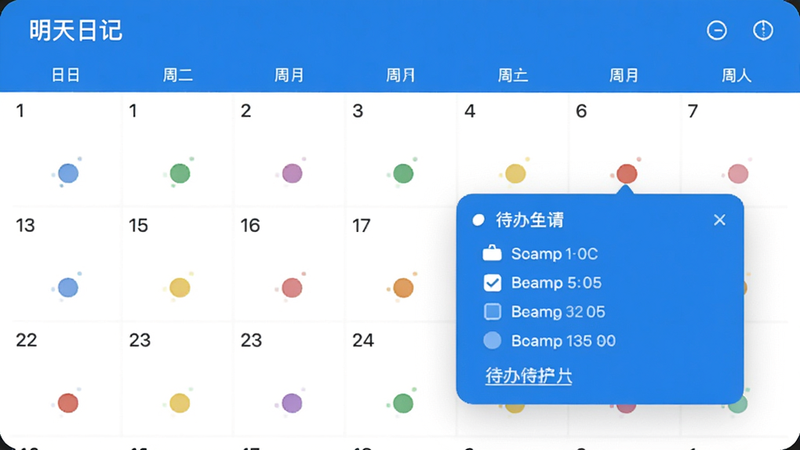Screen dimensions: 800x450
Task: Open the green event dot on day 24
Action: click(x=403, y=403)
